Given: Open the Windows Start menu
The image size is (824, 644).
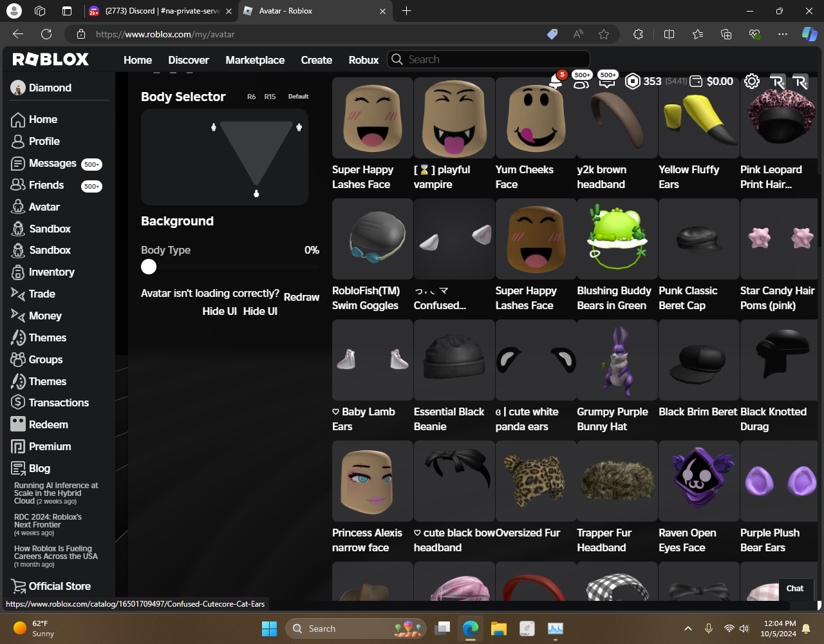Looking at the screenshot, I should (x=269, y=629).
